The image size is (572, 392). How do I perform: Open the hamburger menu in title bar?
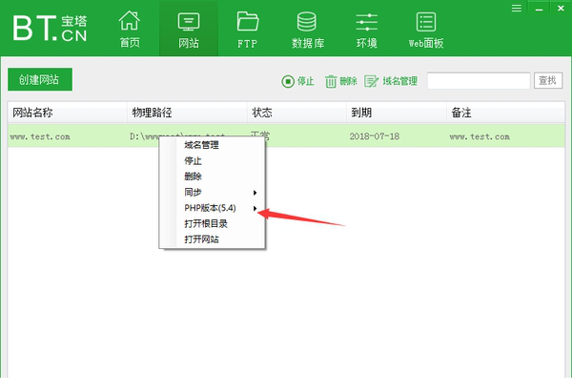(x=517, y=8)
